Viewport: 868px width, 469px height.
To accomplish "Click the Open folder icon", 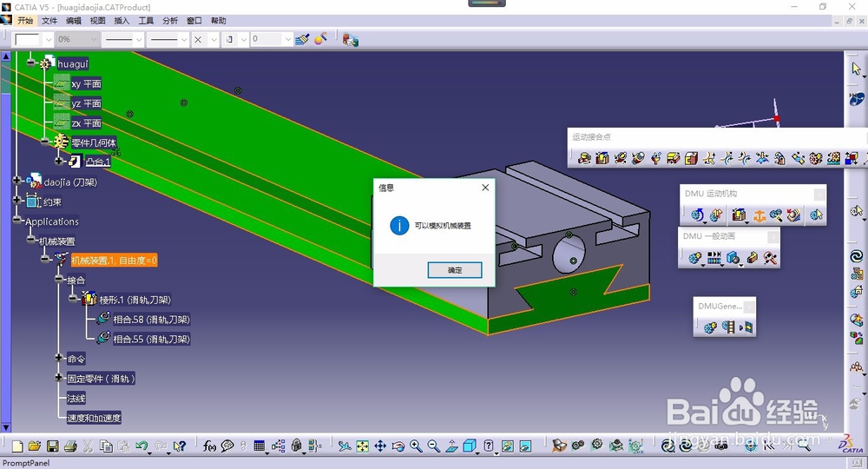I will (35, 446).
